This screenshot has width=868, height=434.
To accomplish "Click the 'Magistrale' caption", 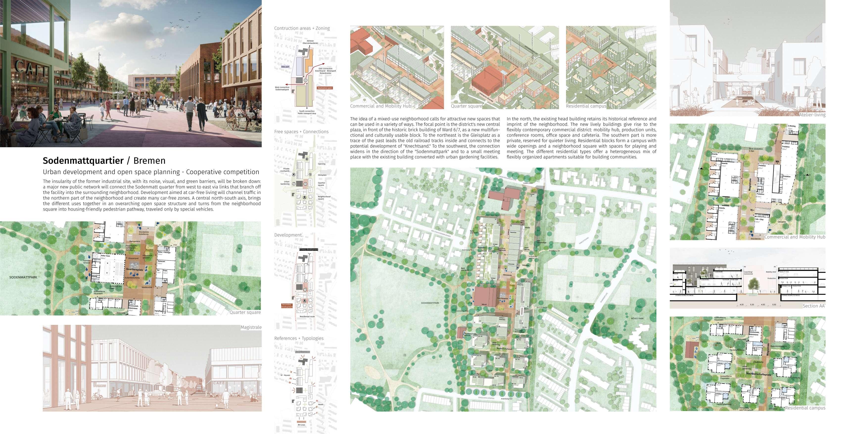I will coord(251,327).
